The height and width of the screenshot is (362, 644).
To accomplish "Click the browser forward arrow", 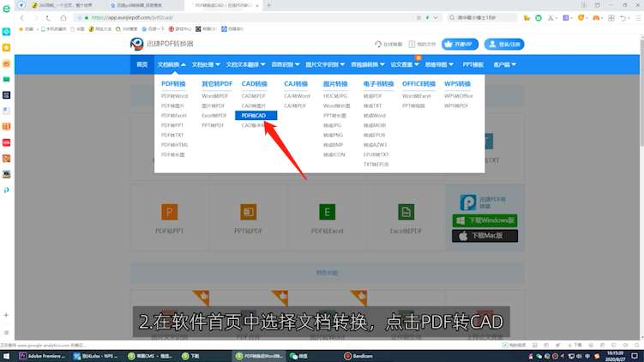I will click(x=35, y=18).
